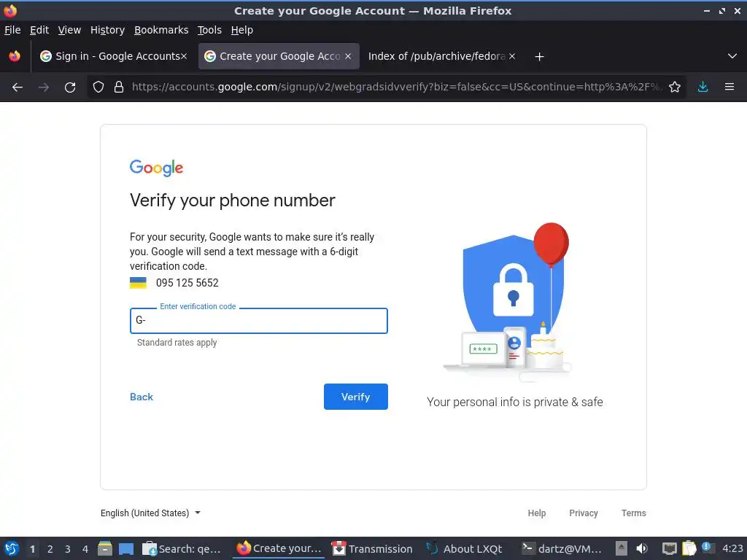Open the update notifier tray icon
Viewport: 747px width, 560px height.
click(708, 547)
